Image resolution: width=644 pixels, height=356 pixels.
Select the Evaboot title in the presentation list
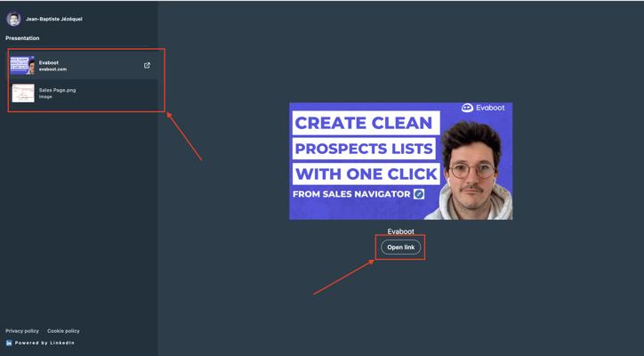[49, 63]
